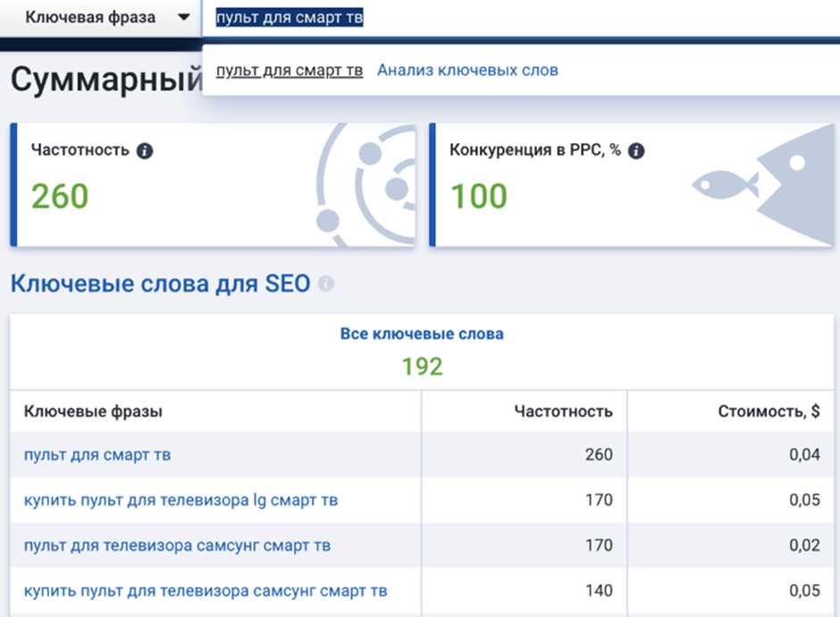Click the info icon beside card title "Частотность"

(x=145, y=150)
